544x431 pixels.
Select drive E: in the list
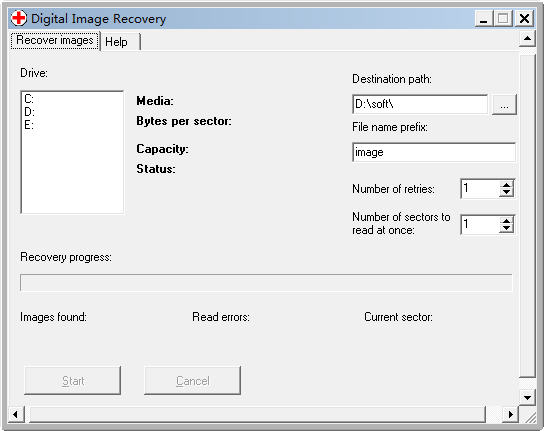pyautogui.click(x=29, y=124)
